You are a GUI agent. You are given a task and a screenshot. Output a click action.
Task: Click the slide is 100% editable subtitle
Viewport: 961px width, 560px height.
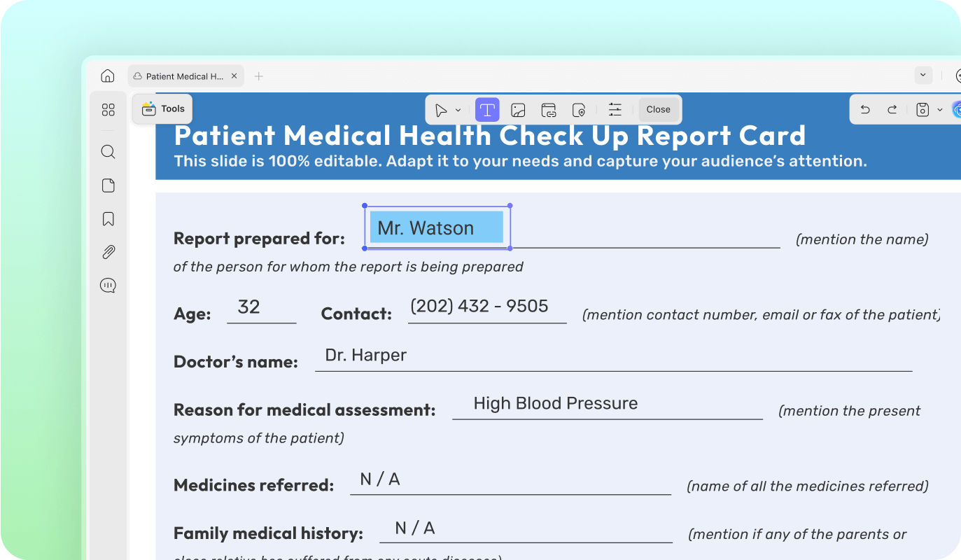point(520,161)
